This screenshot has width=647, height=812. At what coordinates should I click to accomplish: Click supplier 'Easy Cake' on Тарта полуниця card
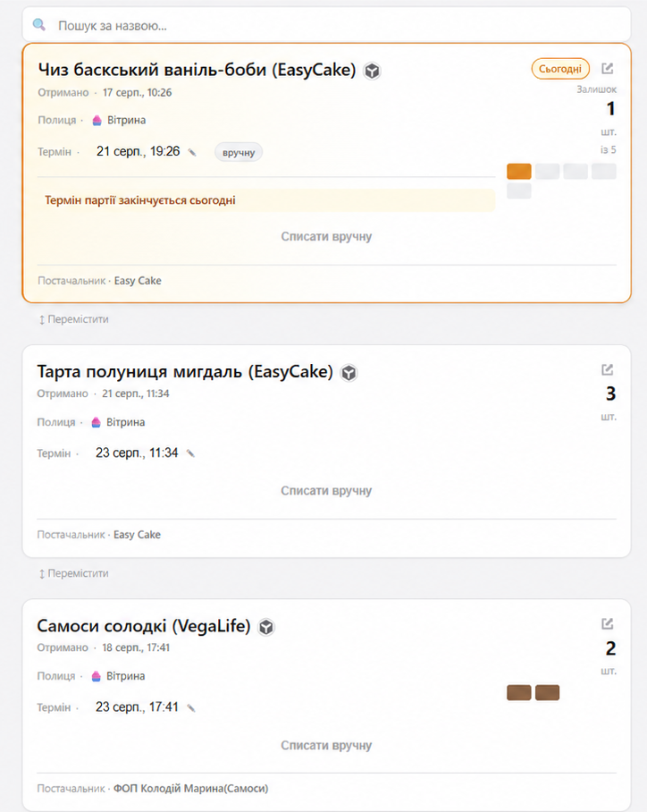[137, 535]
